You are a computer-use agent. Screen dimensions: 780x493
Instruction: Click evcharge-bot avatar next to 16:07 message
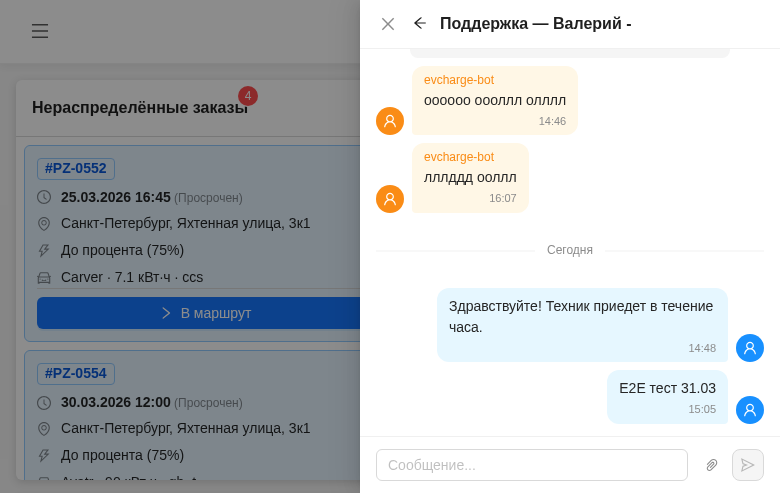pyautogui.click(x=390, y=199)
